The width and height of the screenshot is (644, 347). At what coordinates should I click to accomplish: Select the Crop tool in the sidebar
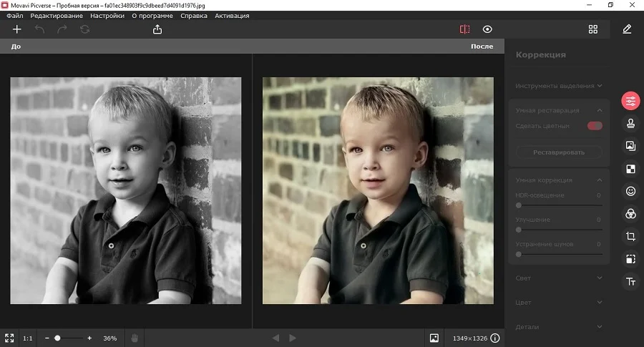[630, 236]
